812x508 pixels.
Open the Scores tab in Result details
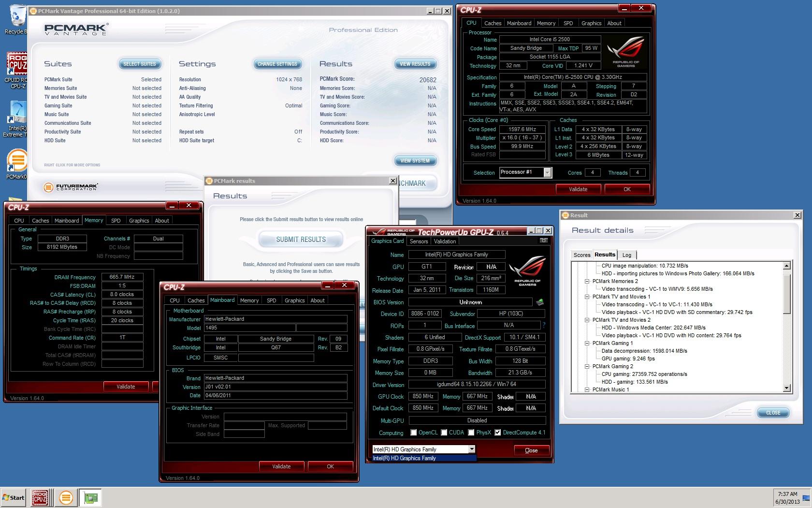pyautogui.click(x=582, y=255)
